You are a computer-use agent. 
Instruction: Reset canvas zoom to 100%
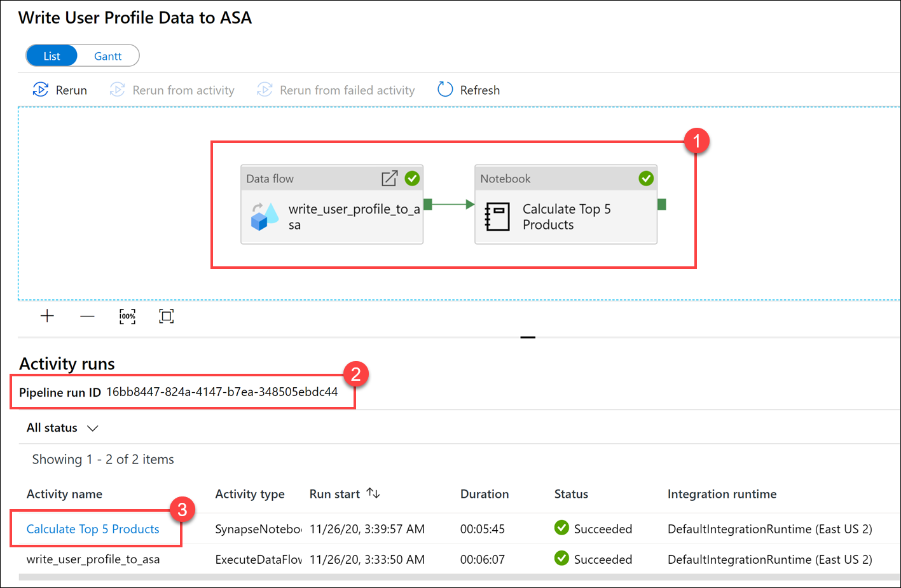(127, 315)
